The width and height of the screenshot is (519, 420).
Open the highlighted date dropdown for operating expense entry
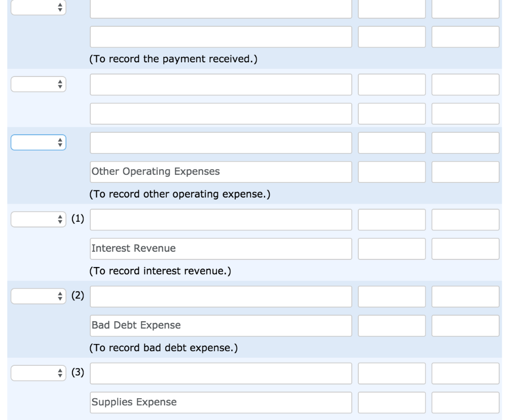[38, 142]
